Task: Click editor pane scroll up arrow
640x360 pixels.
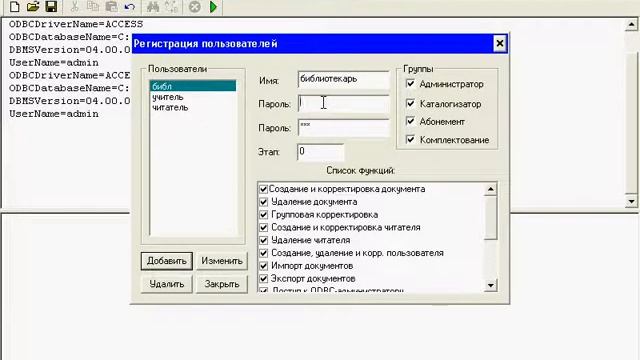Action: pyautogui.click(x=631, y=25)
